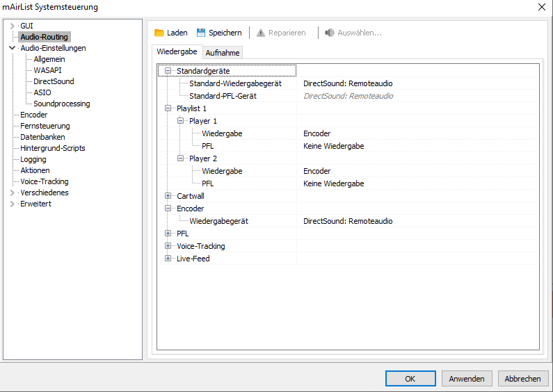Click the Auswählen speaker icon
553x392 pixels.
click(330, 33)
